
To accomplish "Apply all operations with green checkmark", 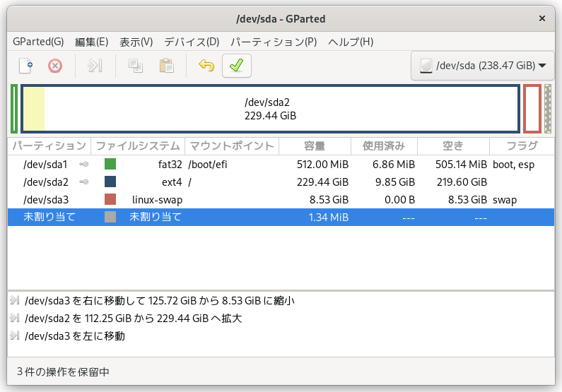I will click(237, 66).
